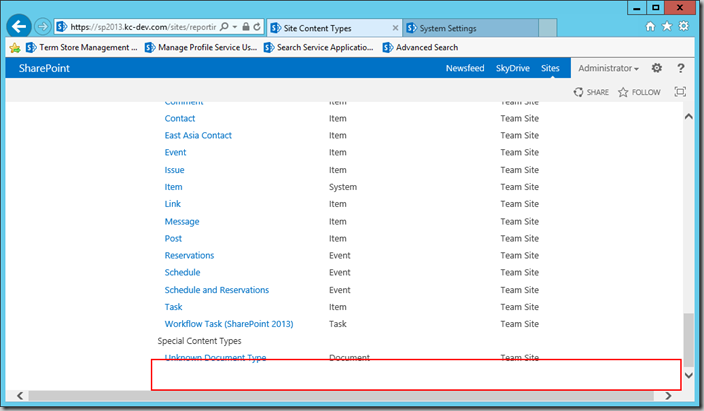Expand the Administrator user menu
Screen dimensions: 704x411
[x=608, y=68]
